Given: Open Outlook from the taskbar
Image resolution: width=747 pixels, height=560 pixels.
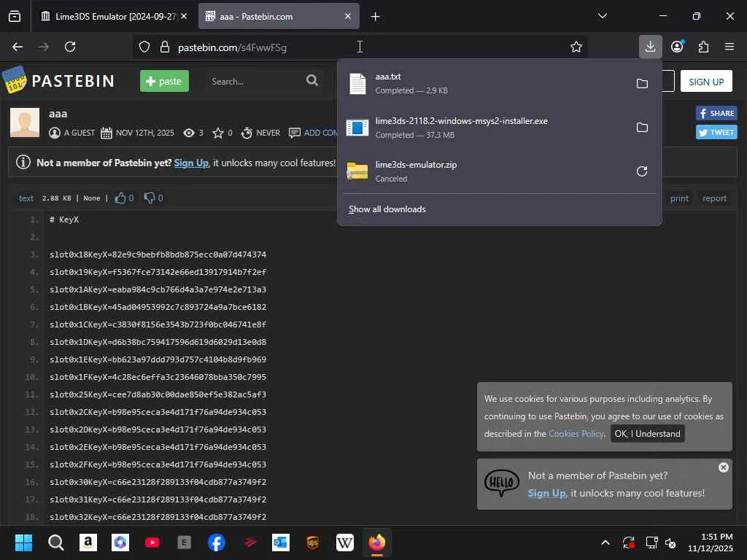Looking at the screenshot, I should (281, 542).
